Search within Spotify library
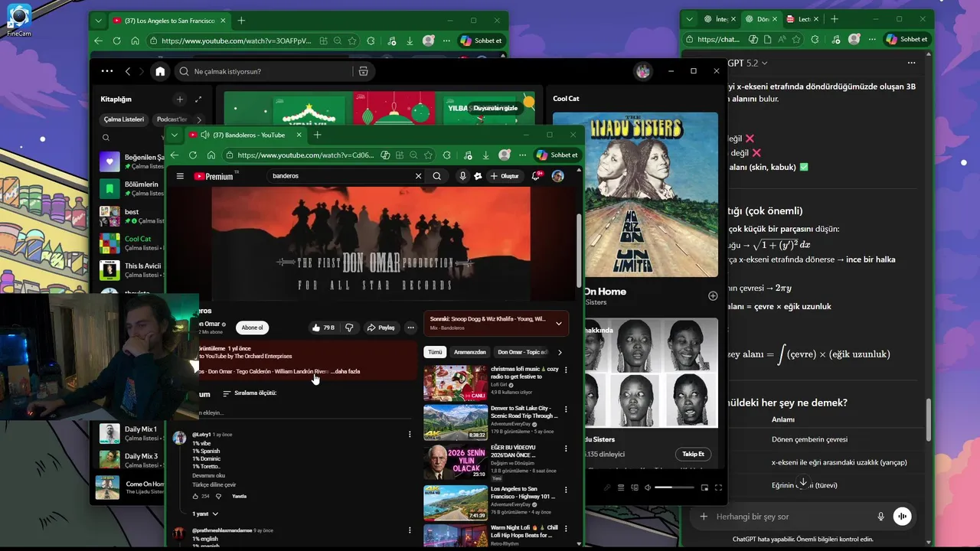This screenshot has width=980, height=551. click(106, 138)
